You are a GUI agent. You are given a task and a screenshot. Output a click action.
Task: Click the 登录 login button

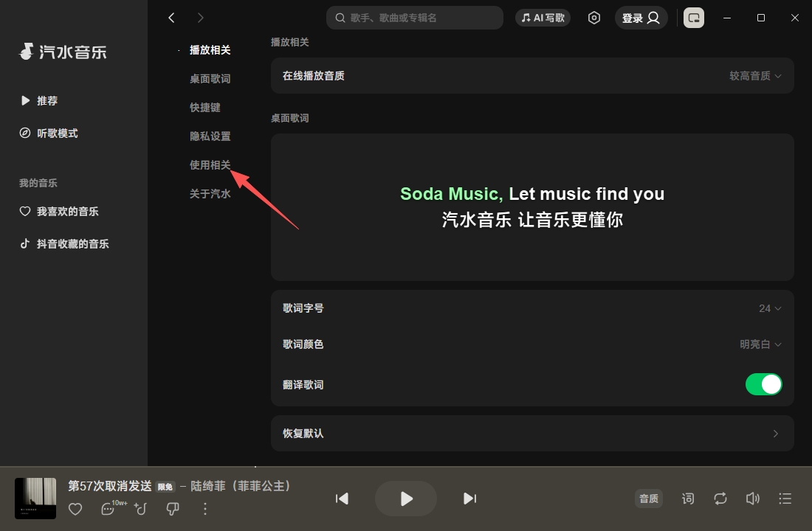coord(641,18)
